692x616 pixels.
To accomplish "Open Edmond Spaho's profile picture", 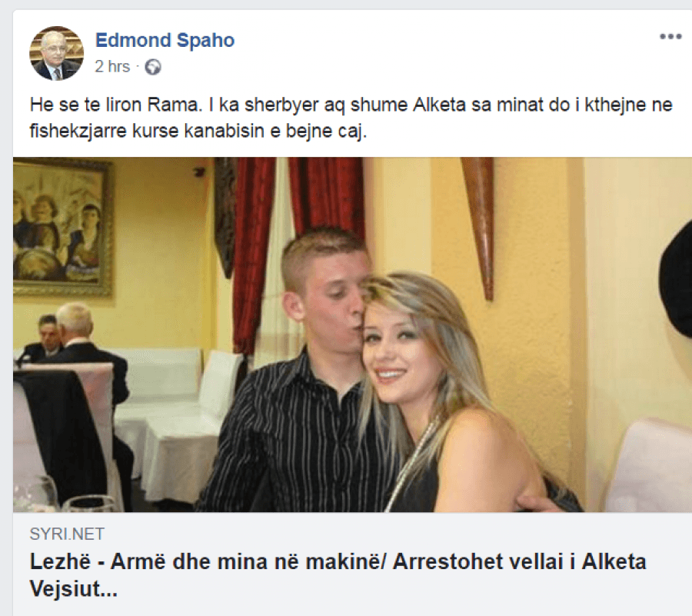I will click(56, 53).
